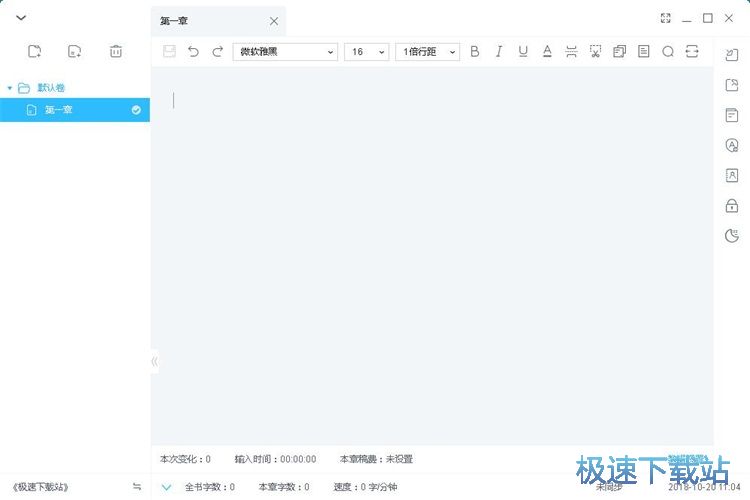Undo the last edit
This screenshot has height=500, width=750.
coord(193,51)
